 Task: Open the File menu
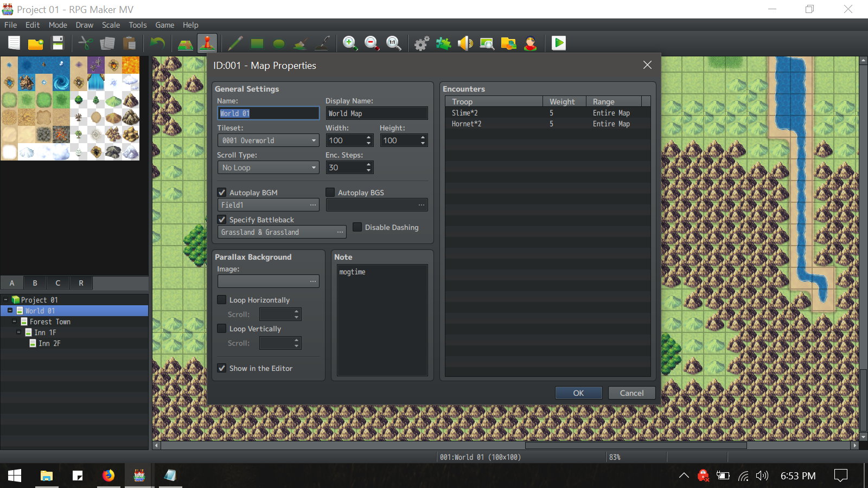point(11,25)
